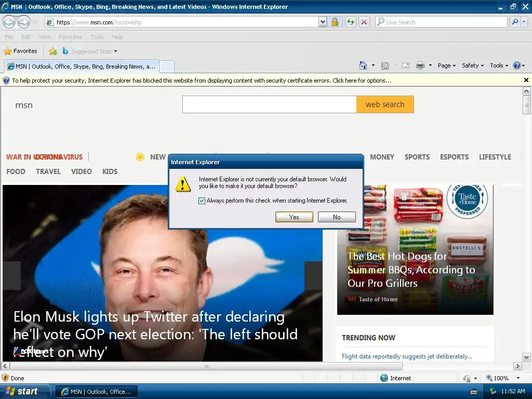Image resolution: width=532 pixels, height=399 pixels.
Task: Click the Flight data trending link
Action: pyautogui.click(x=407, y=356)
